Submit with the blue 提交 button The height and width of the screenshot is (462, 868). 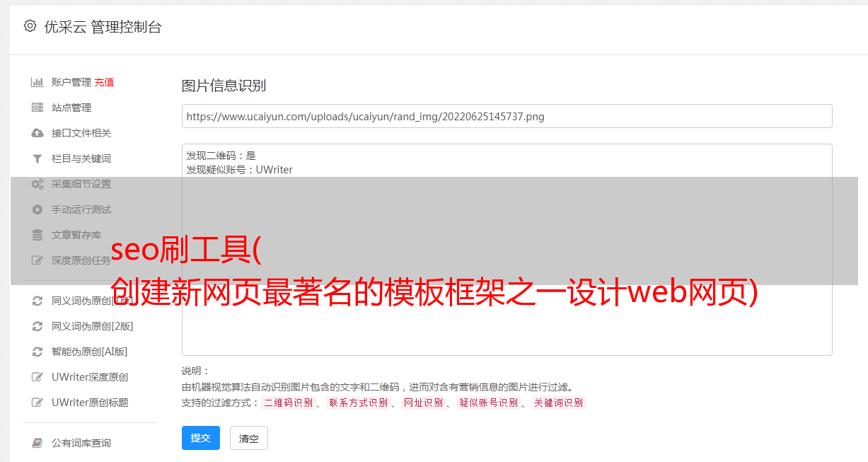[201, 438]
